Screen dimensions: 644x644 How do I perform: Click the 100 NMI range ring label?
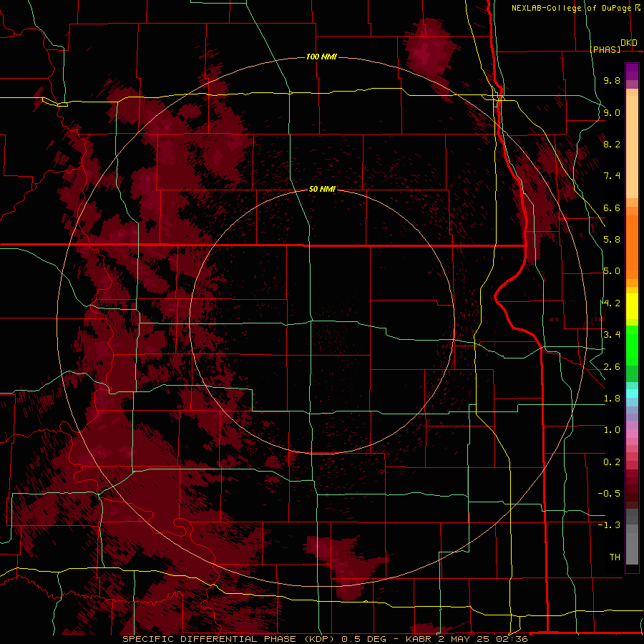point(321,57)
